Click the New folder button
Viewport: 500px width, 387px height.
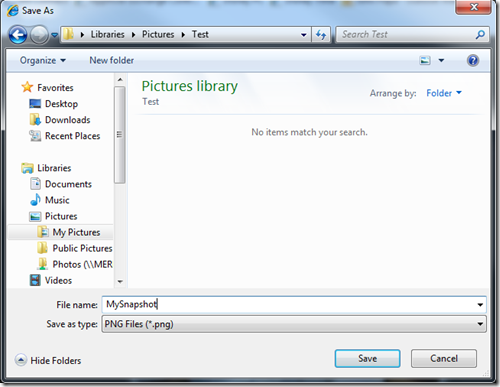[x=112, y=60]
